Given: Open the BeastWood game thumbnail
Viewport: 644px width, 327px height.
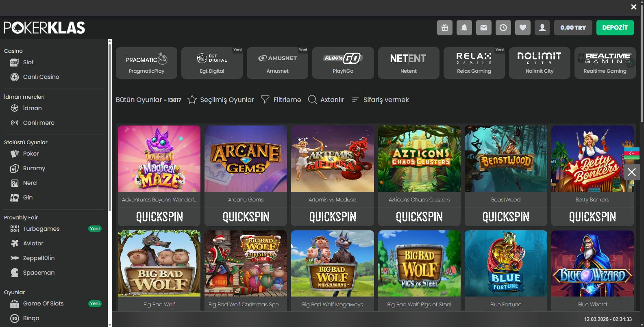Looking at the screenshot, I should (x=506, y=158).
